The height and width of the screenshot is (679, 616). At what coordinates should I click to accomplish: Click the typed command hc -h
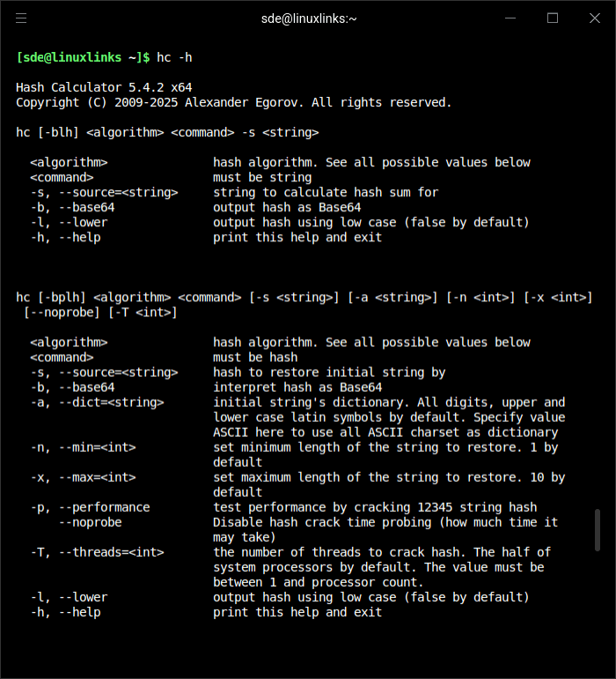tap(174, 57)
